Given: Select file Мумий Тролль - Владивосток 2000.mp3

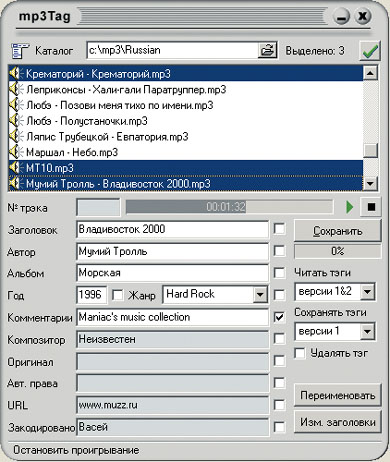Looking at the screenshot, I should (x=186, y=183).
